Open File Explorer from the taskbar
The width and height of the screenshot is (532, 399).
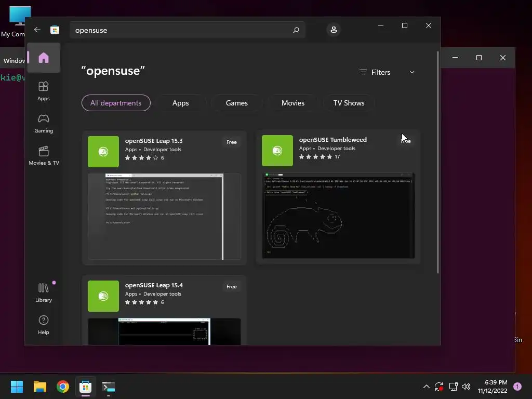(x=39, y=387)
